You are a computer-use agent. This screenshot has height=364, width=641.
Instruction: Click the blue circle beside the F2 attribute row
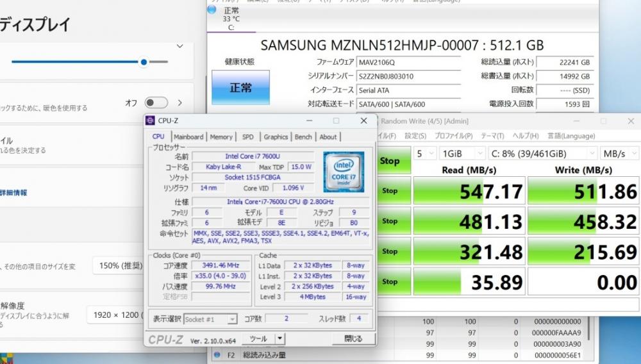click(x=217, y=355)
